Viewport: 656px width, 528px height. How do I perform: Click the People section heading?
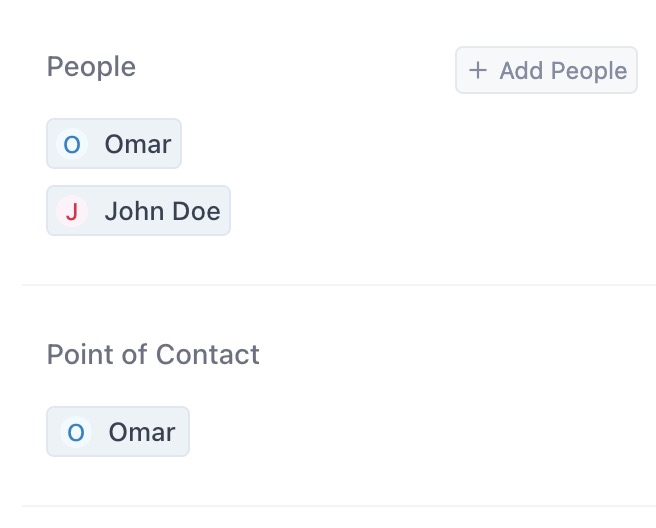[91, 67]
